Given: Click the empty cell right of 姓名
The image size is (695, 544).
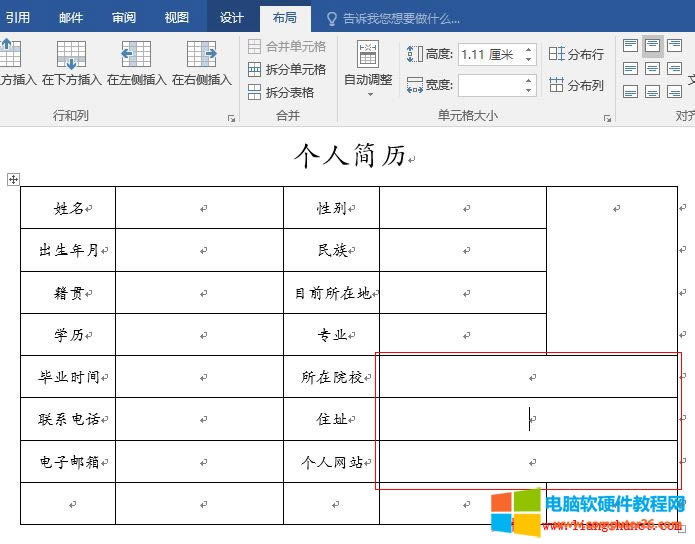Looking at the screenshot, I should 199,207.
